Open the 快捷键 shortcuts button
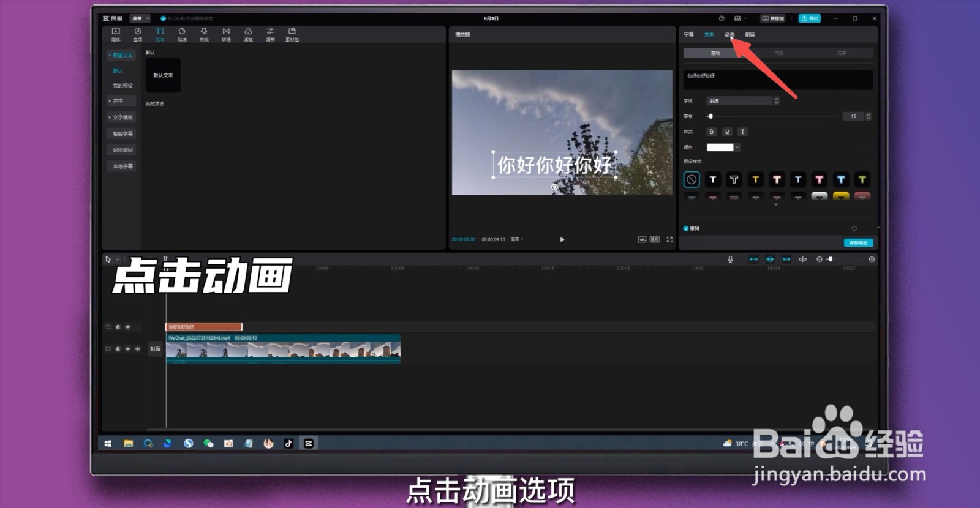 click(773, 18)
